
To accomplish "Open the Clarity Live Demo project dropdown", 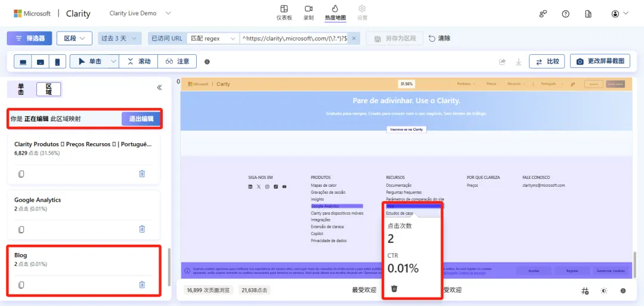I will tap(140, 13).
